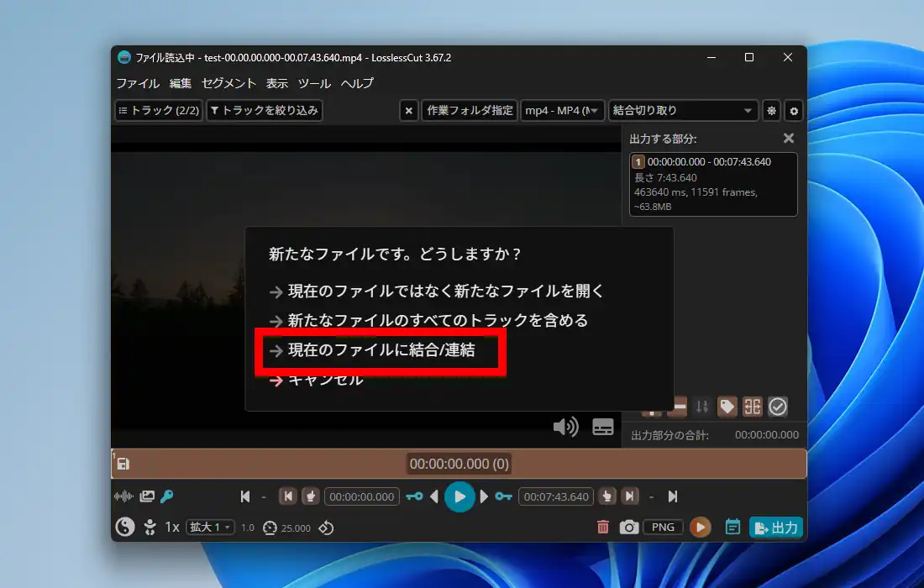Capture a snapshot with the camera icon

(x=628, y=528)
